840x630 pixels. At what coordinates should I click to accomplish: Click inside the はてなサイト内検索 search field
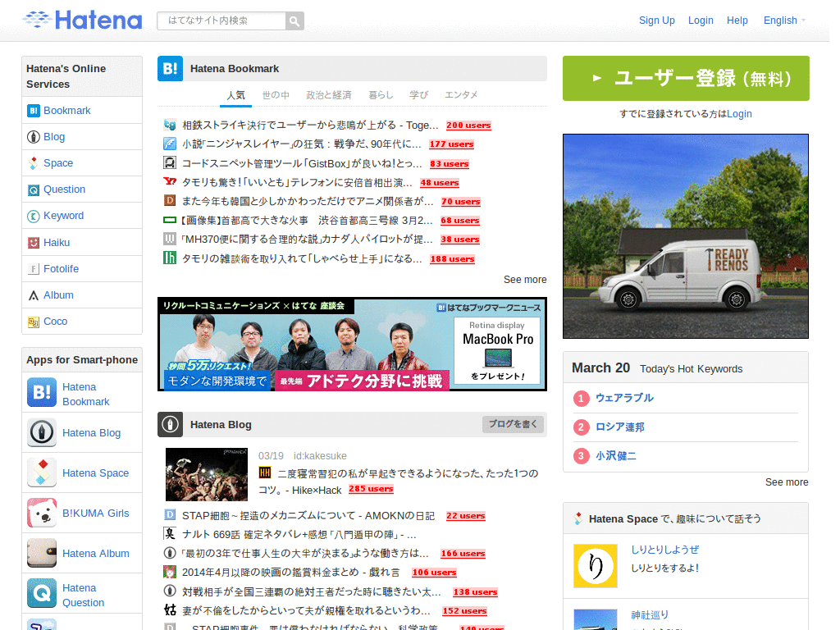tap(221, 21)
